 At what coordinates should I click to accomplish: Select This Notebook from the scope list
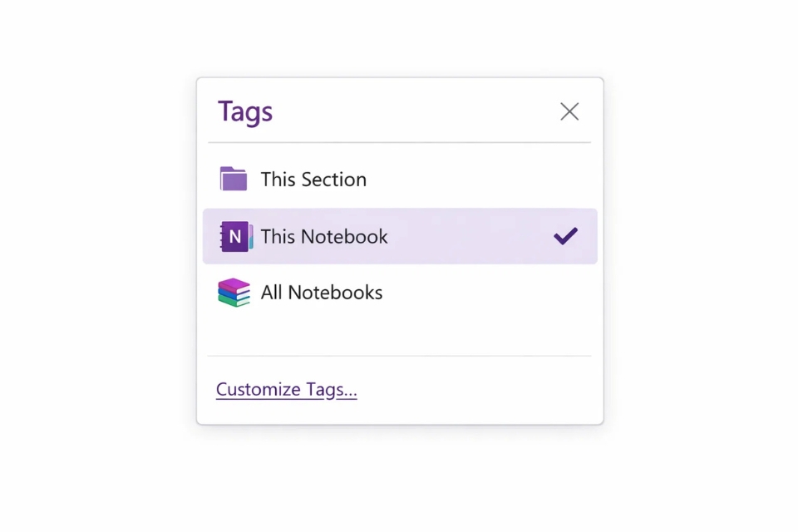(x=324, y=236)
